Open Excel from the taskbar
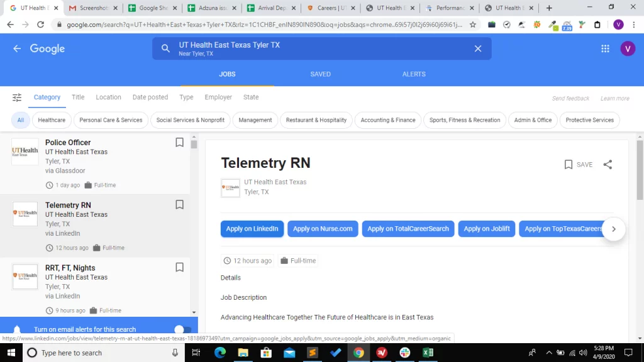Screen dimensions: 644x362 coord(428,353)
